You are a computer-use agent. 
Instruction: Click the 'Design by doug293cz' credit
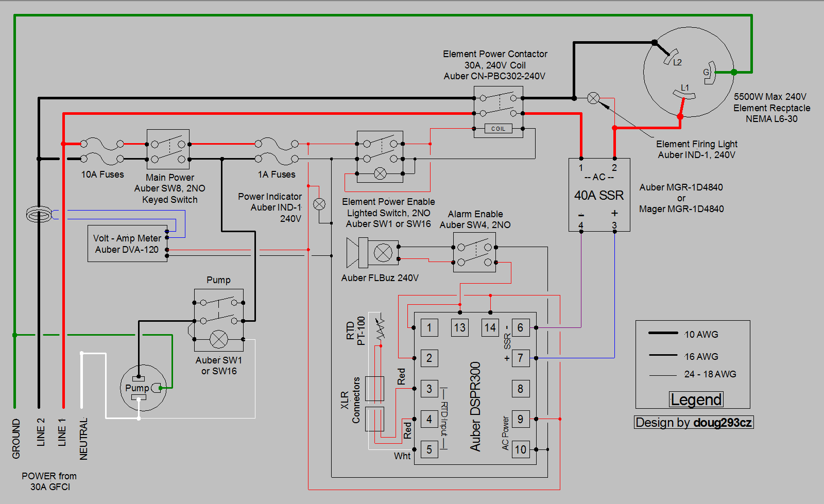click(694, 423)
